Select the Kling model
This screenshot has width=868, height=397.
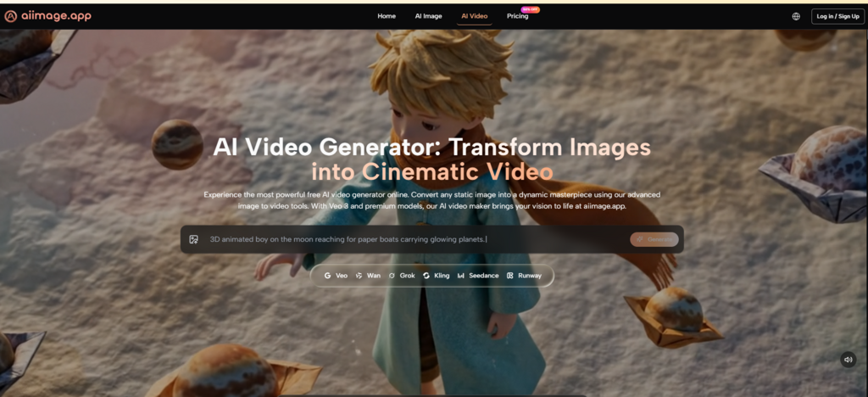coord(437,275)
